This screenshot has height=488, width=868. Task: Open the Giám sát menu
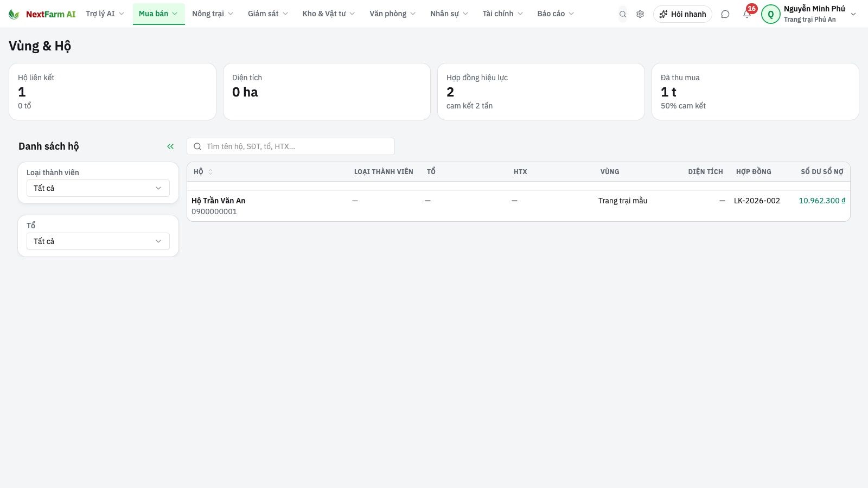point(268,14)
